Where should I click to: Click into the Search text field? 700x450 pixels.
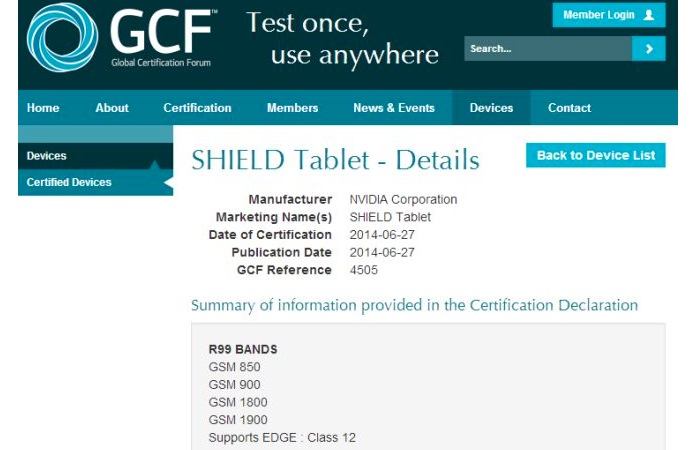[547, 48]
